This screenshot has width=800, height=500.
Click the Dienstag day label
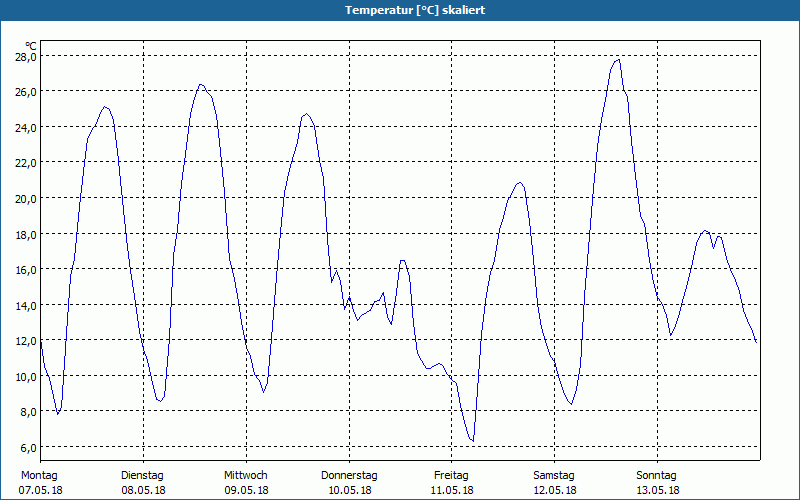click(x=142, y=476)
